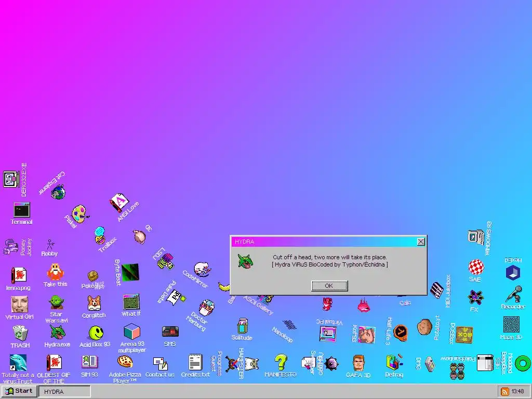Open the HexEd cube icon
Screen dimensions: 532x399
[513, 272]
